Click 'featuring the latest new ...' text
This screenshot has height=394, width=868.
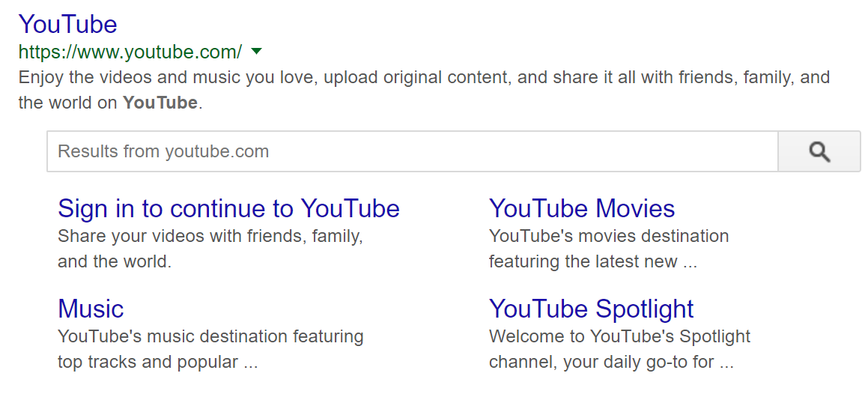click(593, 261)
